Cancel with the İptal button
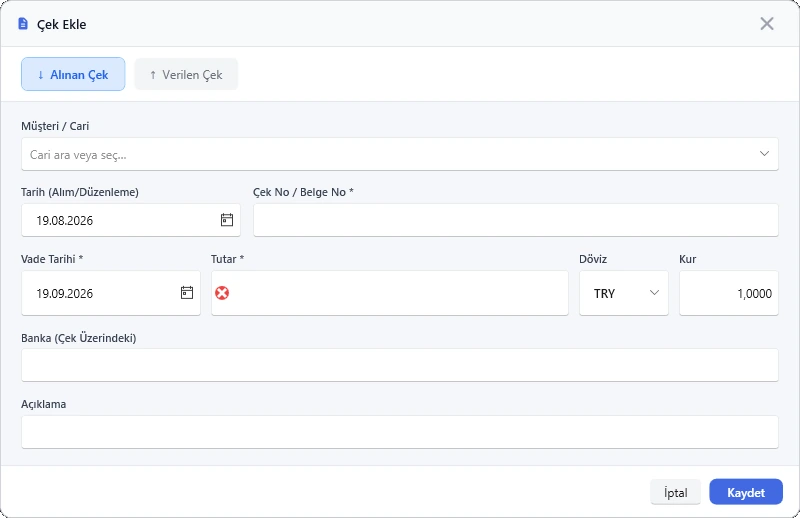Image resolution: width=800 pixels, height=518 pixels. (676, 492)
